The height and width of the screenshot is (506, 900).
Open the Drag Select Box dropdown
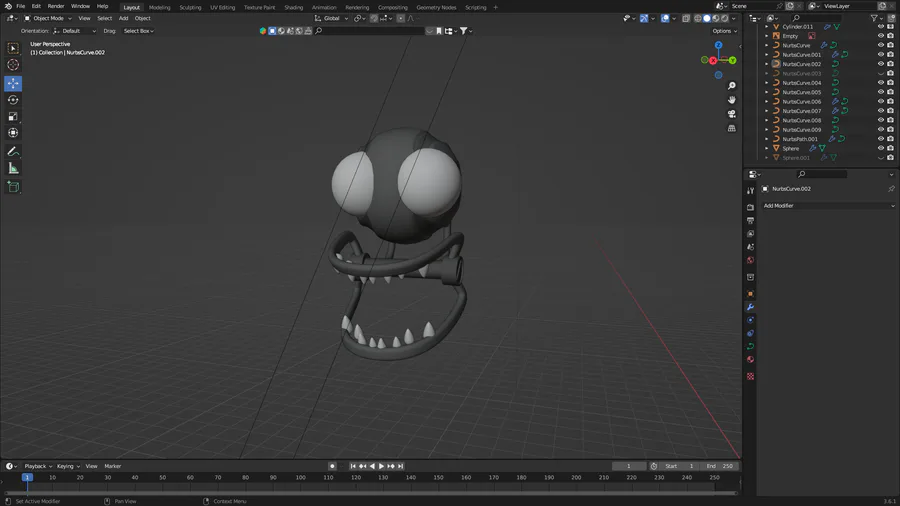(x=138, y=31)
